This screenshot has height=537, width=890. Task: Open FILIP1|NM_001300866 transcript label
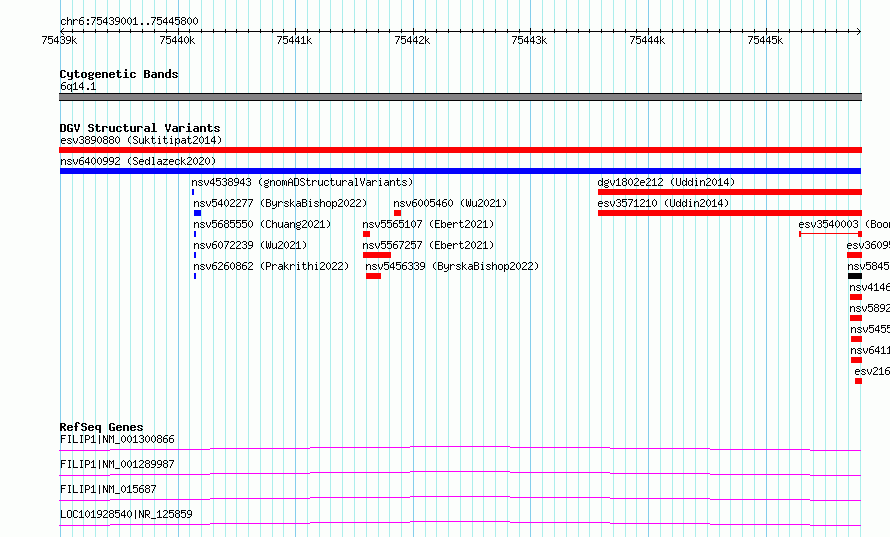[117, 439]
